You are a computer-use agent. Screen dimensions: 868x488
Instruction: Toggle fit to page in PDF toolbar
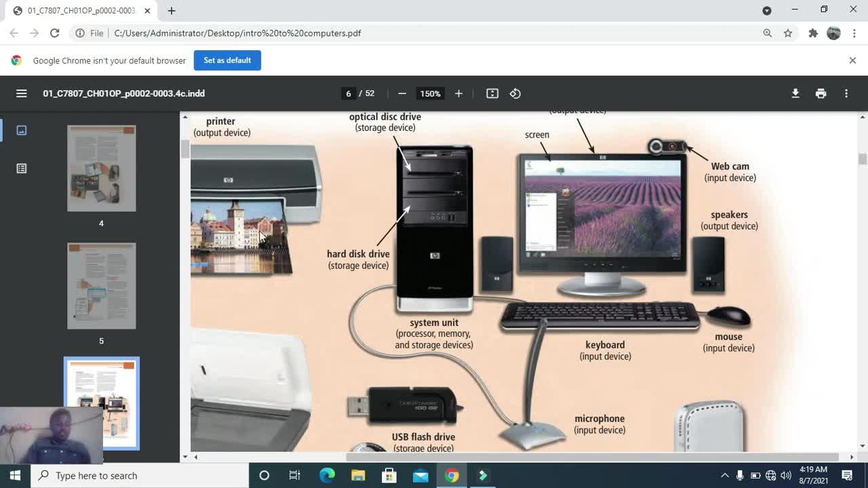click(492, 94)
